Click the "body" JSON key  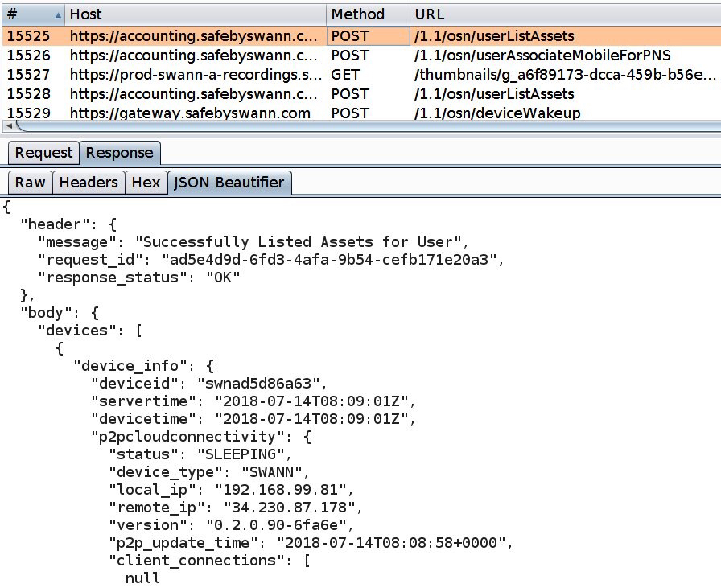pos(46,313)
